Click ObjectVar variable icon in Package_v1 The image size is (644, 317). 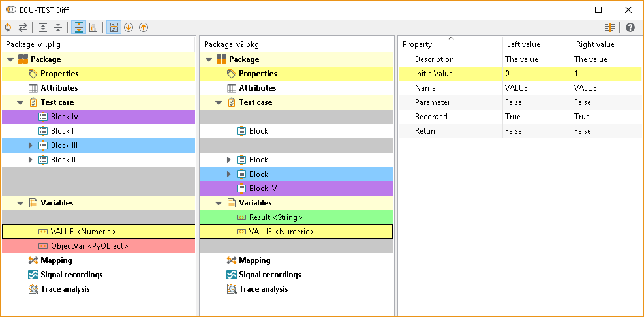(x=43, y=246)
